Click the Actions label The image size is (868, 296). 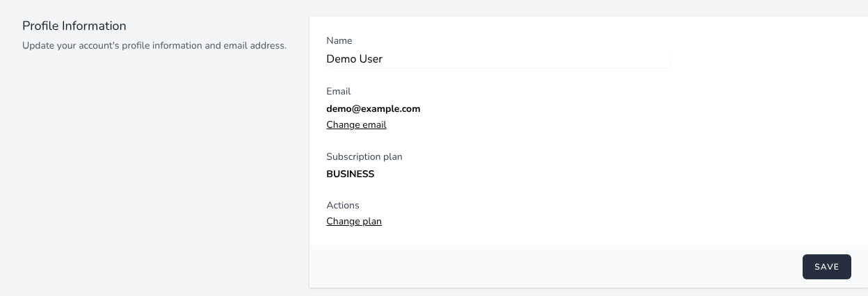point(343,205)
